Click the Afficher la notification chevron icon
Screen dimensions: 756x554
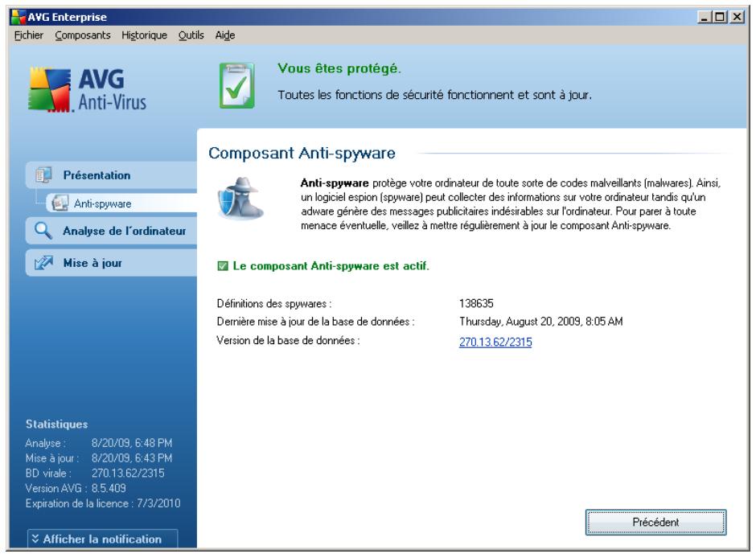35,539
